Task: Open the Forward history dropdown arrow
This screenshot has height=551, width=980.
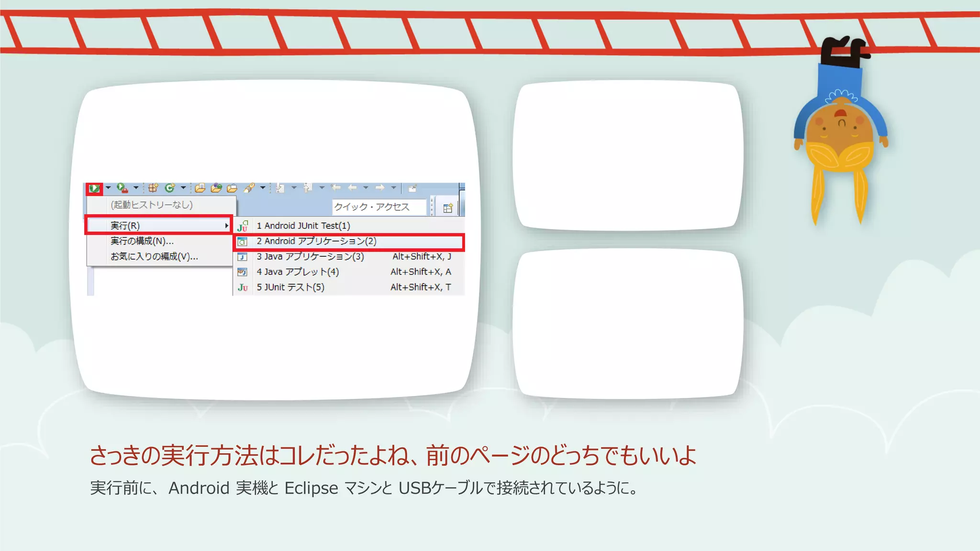Action: click(x=394, y=187)
